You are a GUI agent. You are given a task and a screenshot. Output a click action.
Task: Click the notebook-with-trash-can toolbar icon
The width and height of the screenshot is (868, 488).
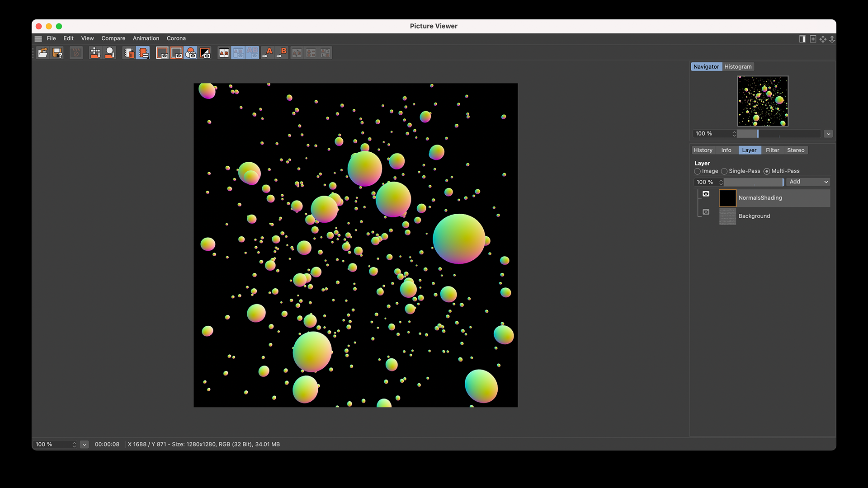click(129, 53)
